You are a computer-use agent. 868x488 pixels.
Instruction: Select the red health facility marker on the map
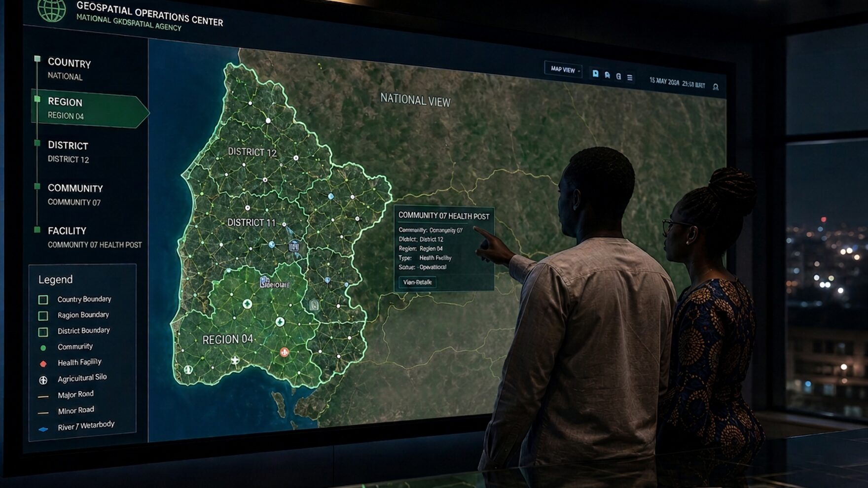point(284,352)
